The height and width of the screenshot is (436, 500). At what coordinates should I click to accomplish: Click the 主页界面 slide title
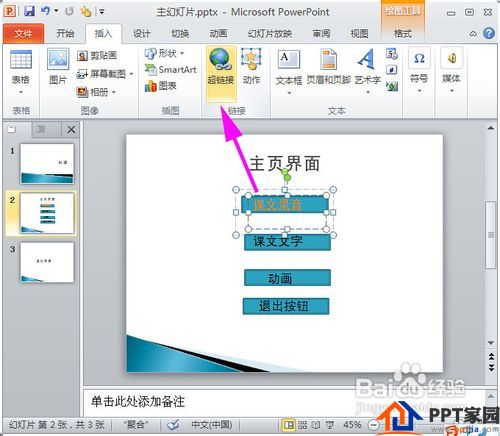[284, 164]
